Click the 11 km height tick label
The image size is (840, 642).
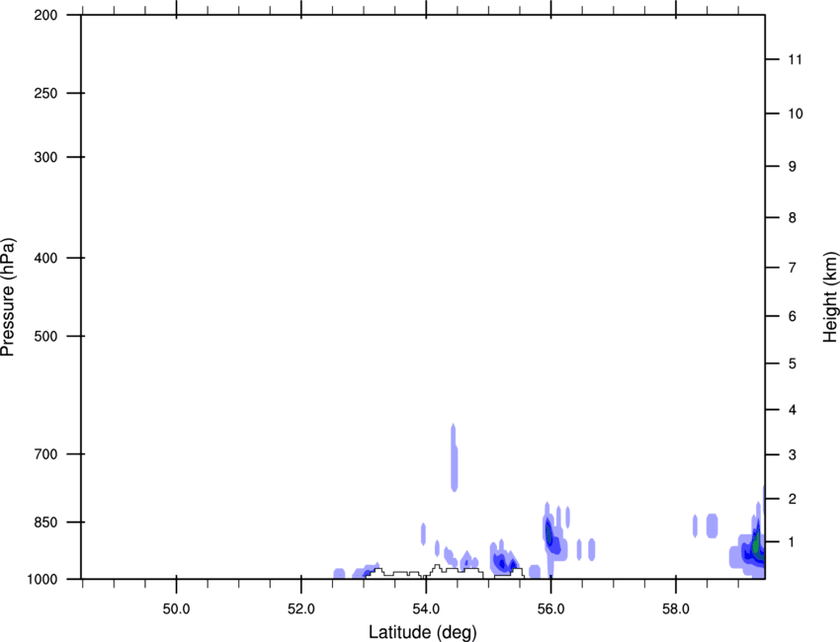tap(796, 60)
